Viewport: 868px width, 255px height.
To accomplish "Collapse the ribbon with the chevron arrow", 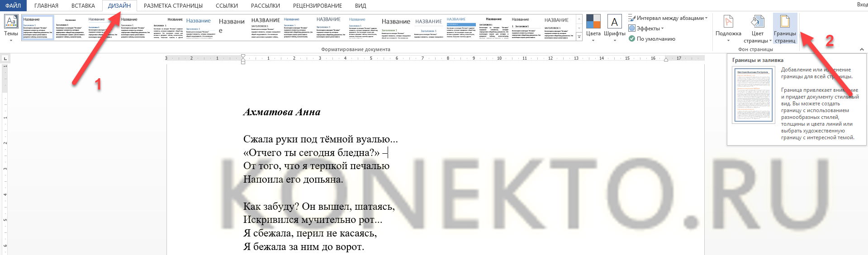I will pyautogui.click(x=862, y=49).
